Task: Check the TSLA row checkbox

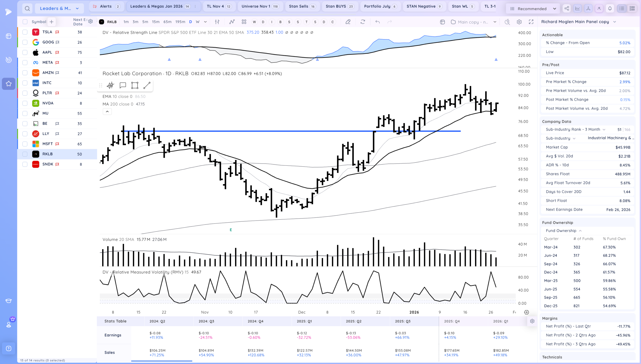Action: click(x=25, y=32)
